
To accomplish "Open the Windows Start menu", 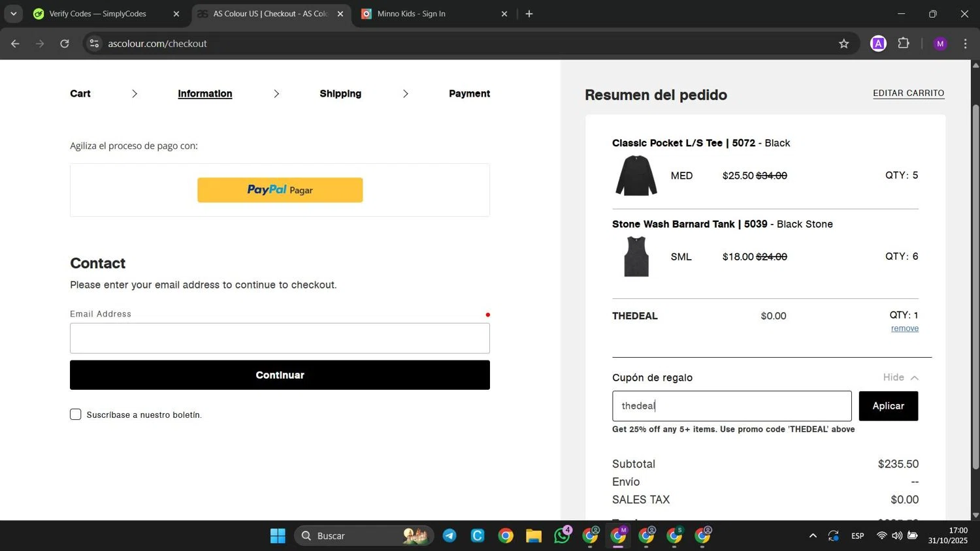I will point(278,536).
